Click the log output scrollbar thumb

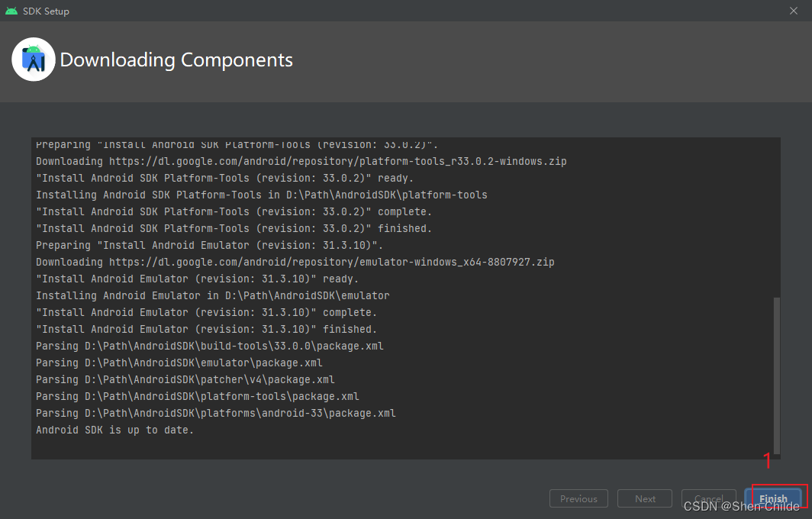pyautogui.click(x=777, y=374)
